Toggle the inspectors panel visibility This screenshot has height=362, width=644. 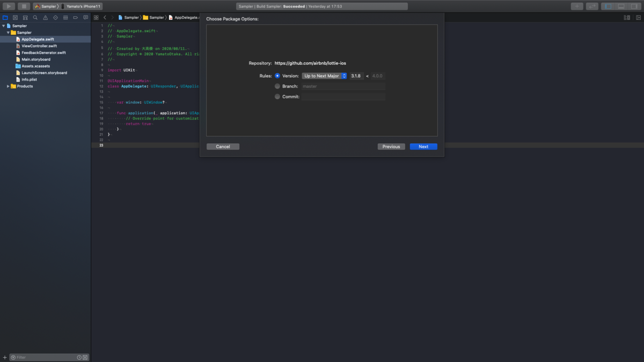tap(634, 6)
